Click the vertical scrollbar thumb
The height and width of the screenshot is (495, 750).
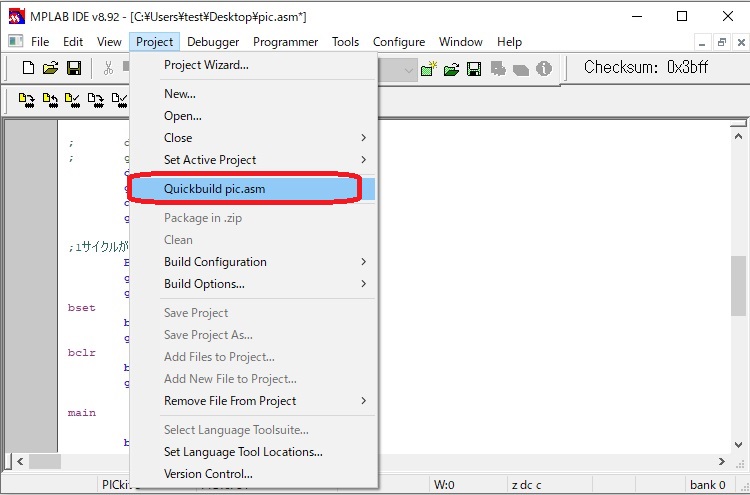pyautogui.click(x=739, y=286)
